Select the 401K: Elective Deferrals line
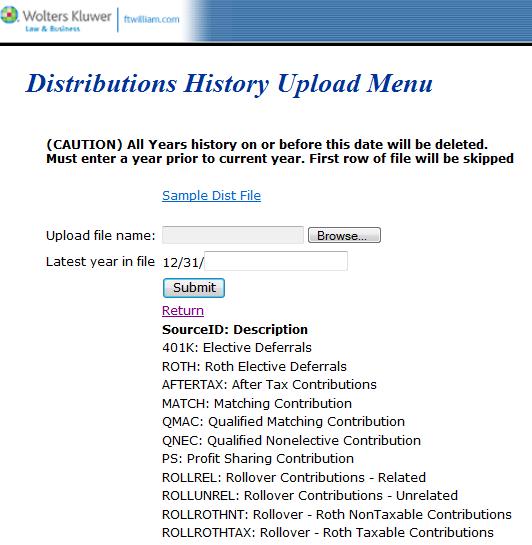Image resolution: width=532 pixels, height=545 pixels. pyautogui.click(x=237, y=348)
